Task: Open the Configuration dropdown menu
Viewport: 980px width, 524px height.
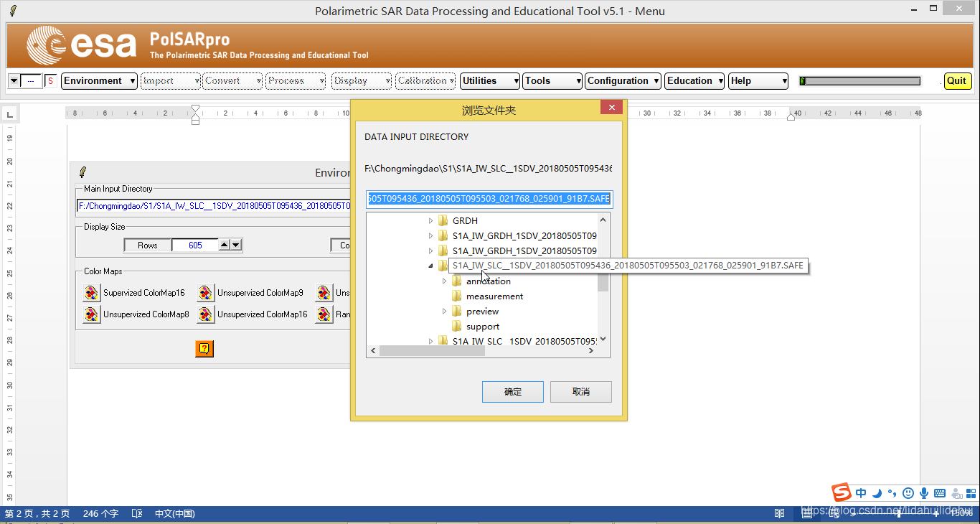Action: click(x=623, y=81)
